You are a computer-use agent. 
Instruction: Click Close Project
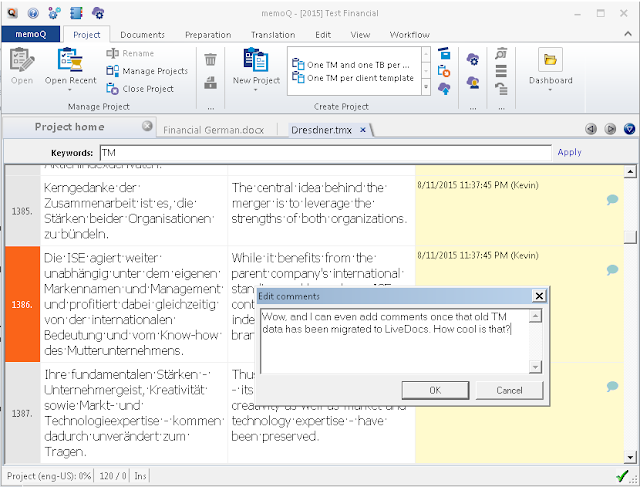pyautogui.click(x=140, y=89)
